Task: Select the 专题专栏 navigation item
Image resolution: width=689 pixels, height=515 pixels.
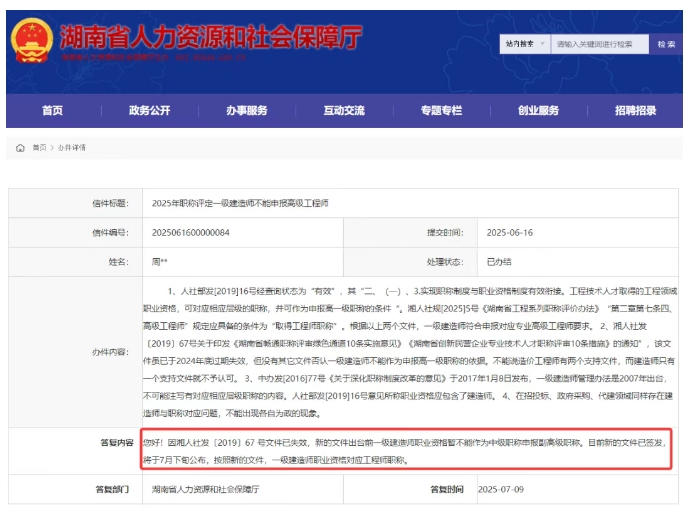Action: 441,111
